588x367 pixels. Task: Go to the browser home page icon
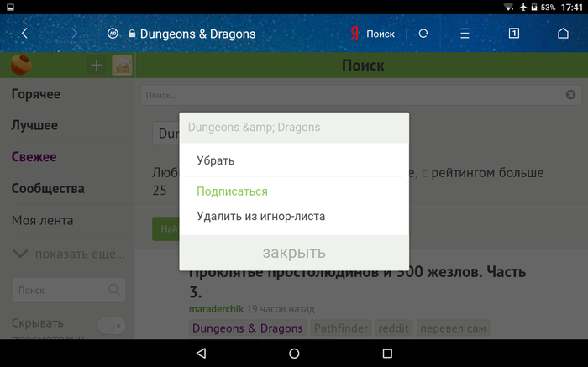coord(563,34)
